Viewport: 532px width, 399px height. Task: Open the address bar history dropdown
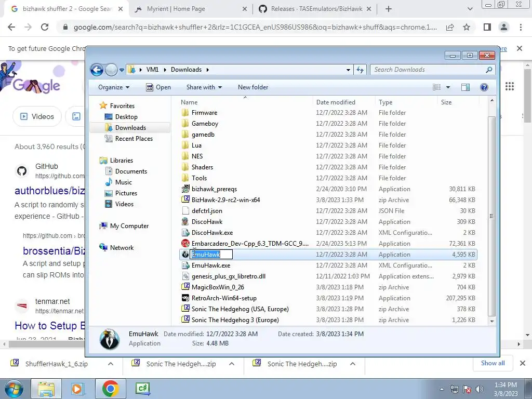[x=348, y=70]
